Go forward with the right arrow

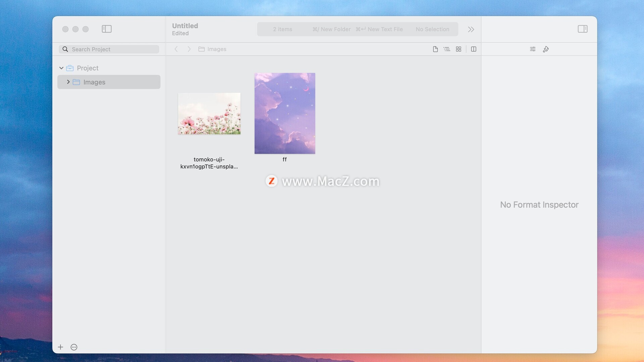(189, 49)
